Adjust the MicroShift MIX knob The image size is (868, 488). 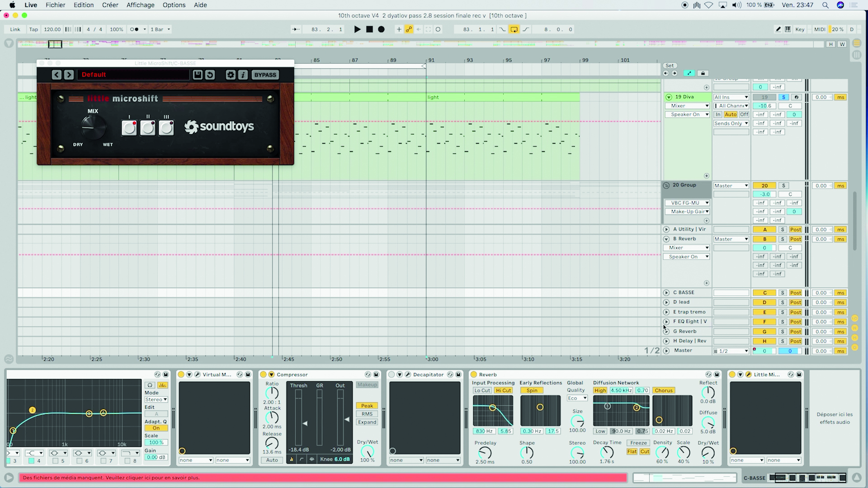(x=93, y=127)
